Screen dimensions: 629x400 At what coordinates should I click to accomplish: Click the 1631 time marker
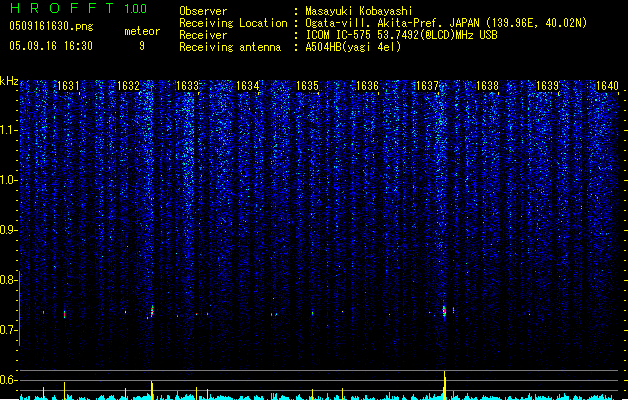tap(68, 86)
